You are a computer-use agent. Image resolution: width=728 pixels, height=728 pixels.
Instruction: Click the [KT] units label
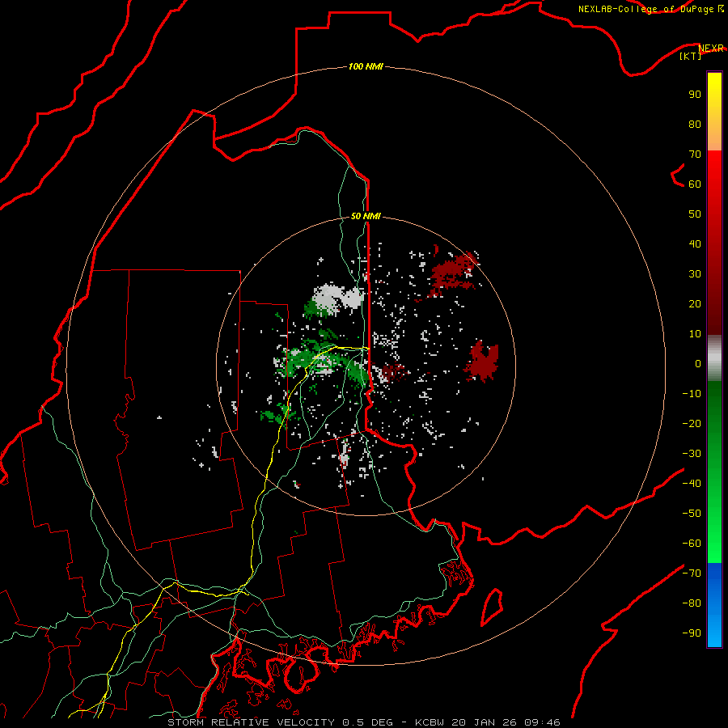pyautogui.click(x=690, y=56)
